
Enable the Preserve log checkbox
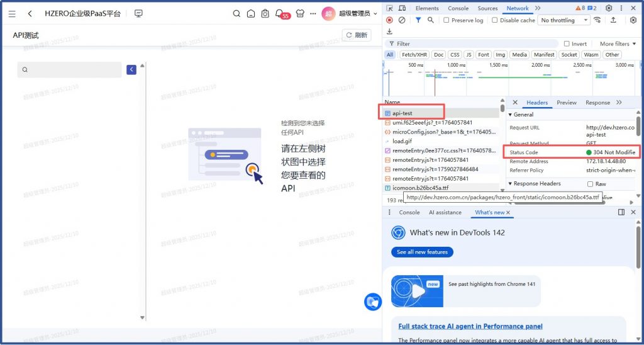click(x=447, y=20)
